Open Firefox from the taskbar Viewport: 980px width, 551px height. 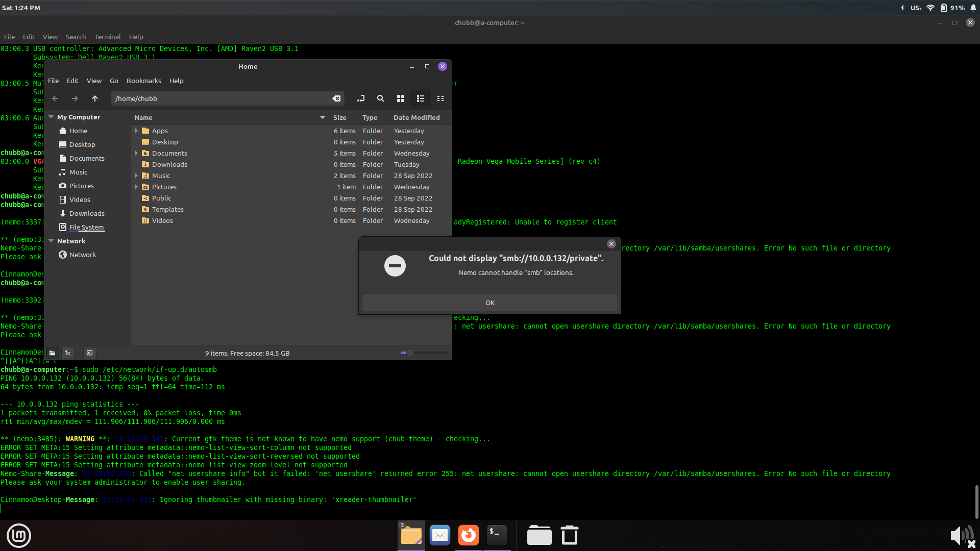coord(468,535)
